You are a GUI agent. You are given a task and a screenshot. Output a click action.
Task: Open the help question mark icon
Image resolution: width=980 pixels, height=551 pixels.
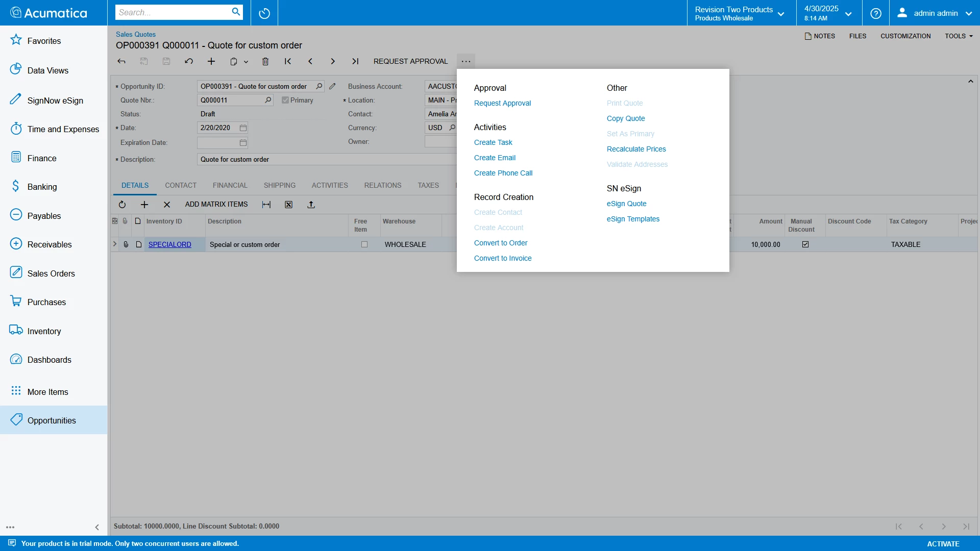pos(876,13)
